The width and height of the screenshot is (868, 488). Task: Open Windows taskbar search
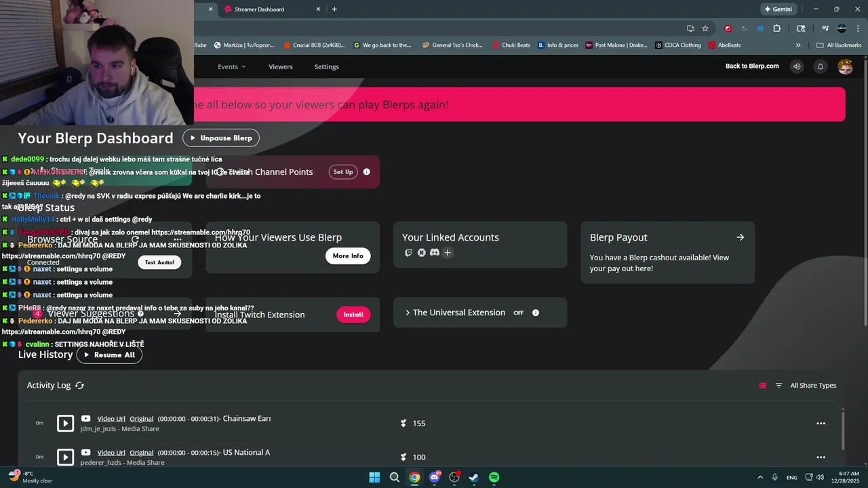[x=395, y=477]
